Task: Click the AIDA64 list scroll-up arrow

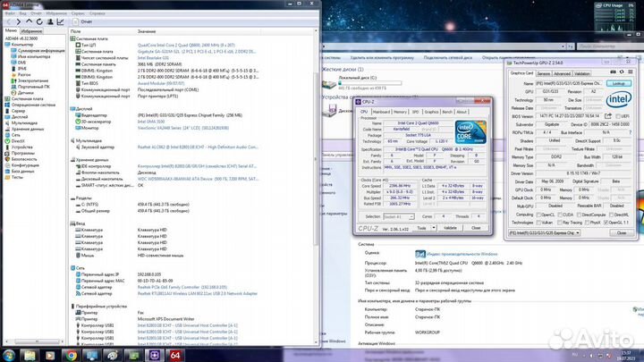Action: [316, 30]
